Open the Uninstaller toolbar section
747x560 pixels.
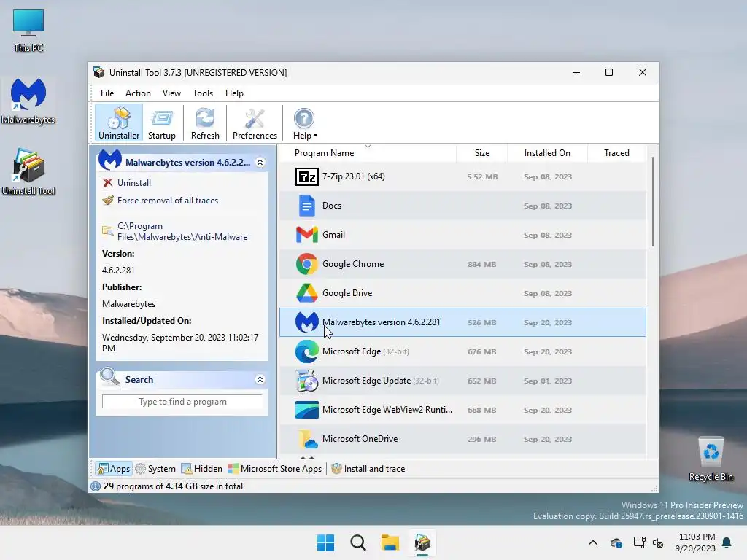pyautogui.click(x=119, y=122)
